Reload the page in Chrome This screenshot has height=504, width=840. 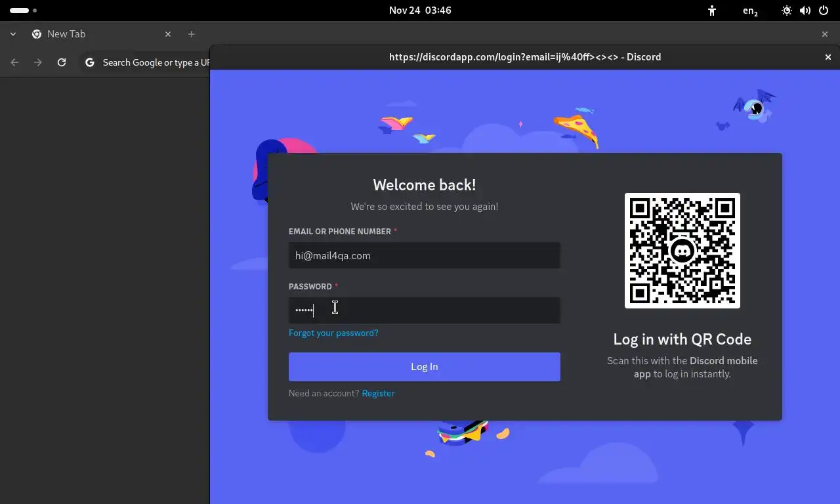(62, 62)
